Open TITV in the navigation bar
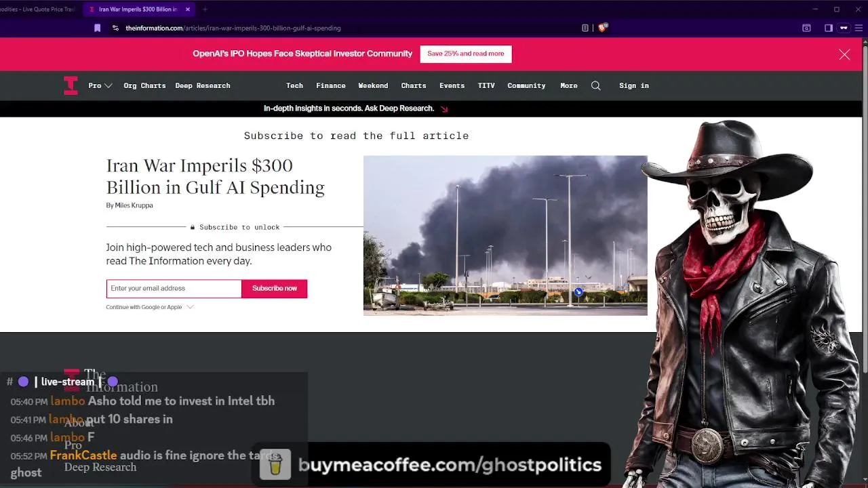The image size is (868, 488). (486, 85)
